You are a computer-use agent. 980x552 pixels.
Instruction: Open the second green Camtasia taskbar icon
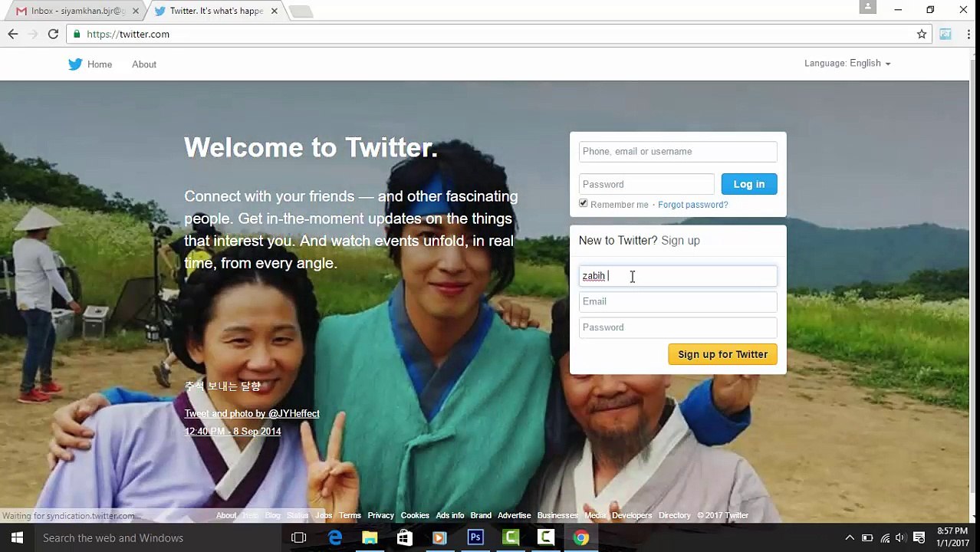click(x=546, y=537)
